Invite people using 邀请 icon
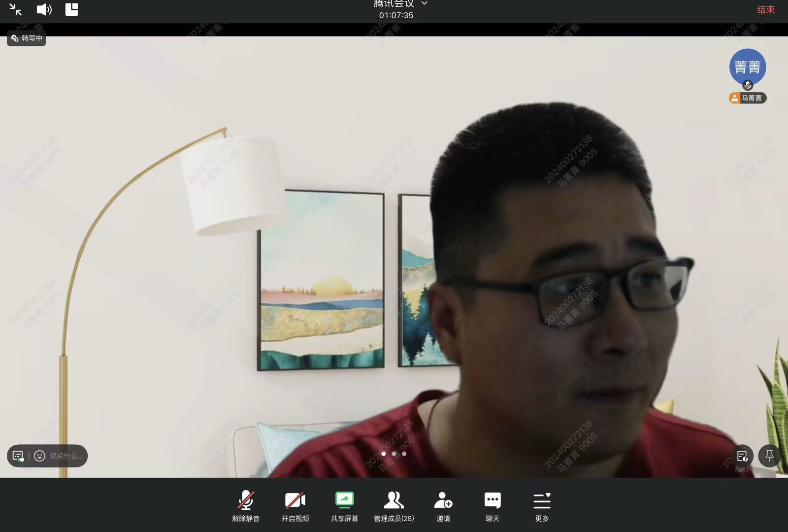788x532 pixels. 443,505
